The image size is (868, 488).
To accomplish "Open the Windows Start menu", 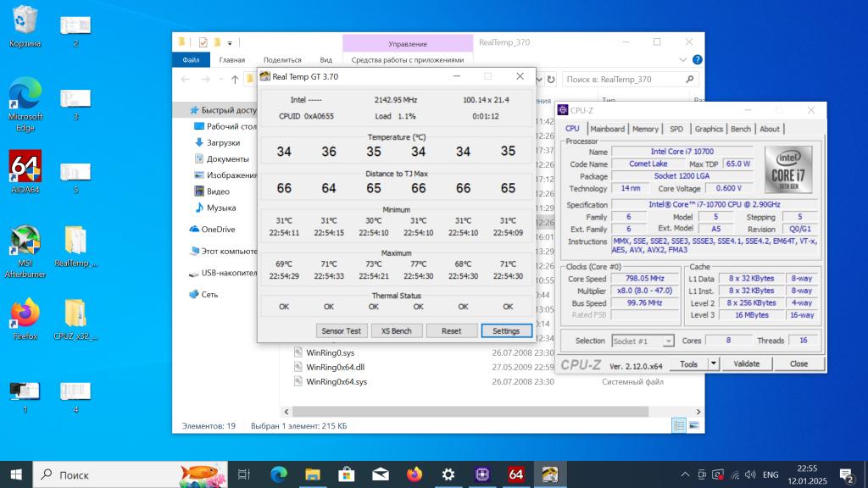I will [x=16, y=474].
